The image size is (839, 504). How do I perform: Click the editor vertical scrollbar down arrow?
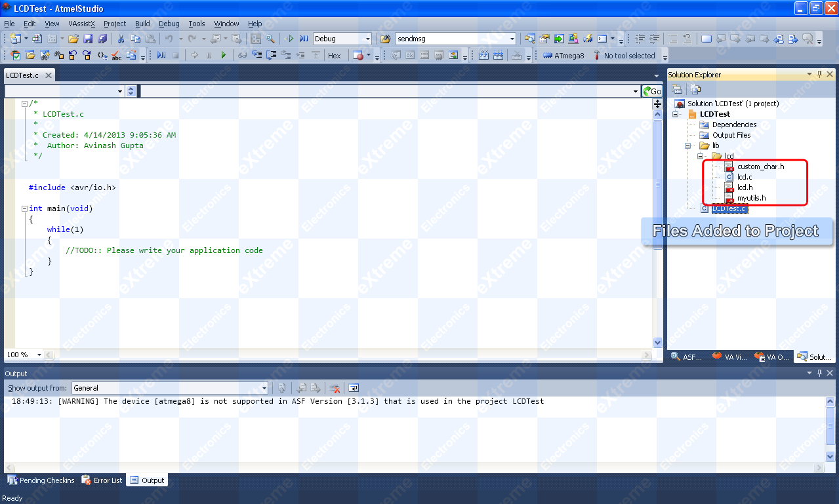(658, 343)
